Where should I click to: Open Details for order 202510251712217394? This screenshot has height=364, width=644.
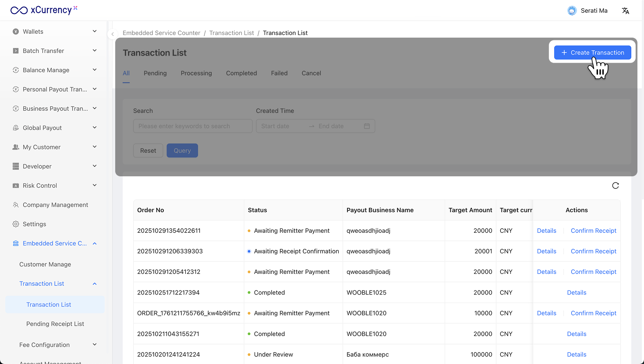pos(577,293)
